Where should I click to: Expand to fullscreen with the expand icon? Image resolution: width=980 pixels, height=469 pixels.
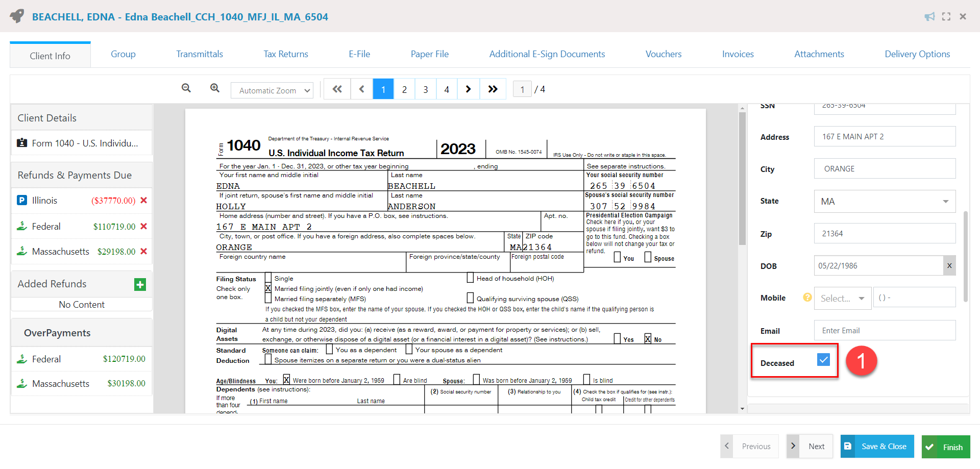point(946,16)
